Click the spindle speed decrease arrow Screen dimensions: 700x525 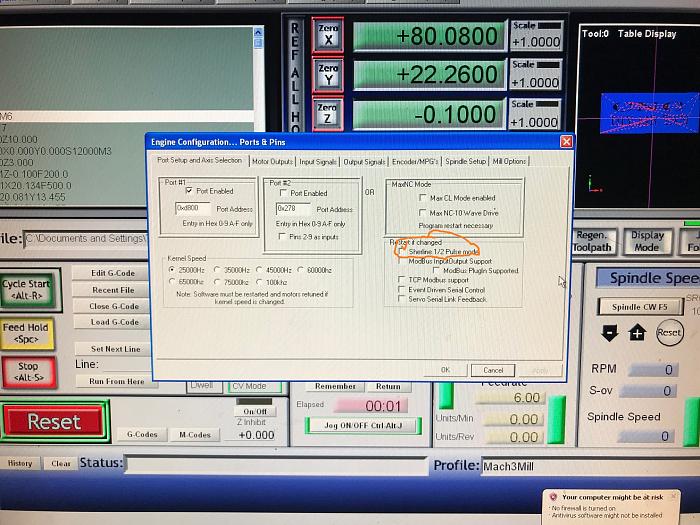[609, 333]
